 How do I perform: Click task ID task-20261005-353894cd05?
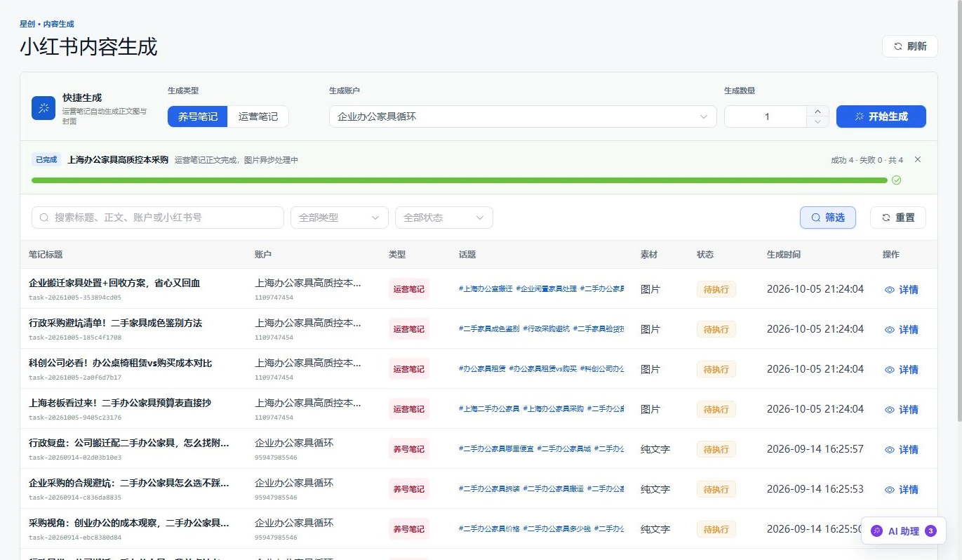[x=75, y=298]
